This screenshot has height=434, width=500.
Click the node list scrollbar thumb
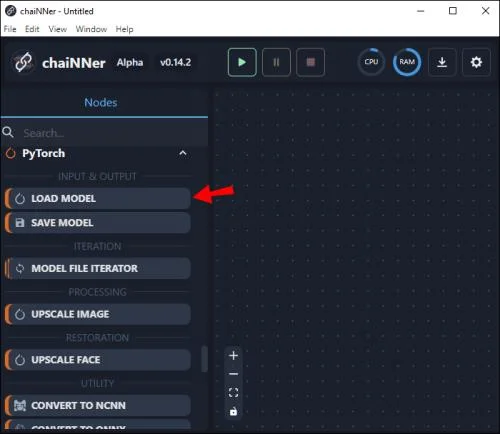204,359
